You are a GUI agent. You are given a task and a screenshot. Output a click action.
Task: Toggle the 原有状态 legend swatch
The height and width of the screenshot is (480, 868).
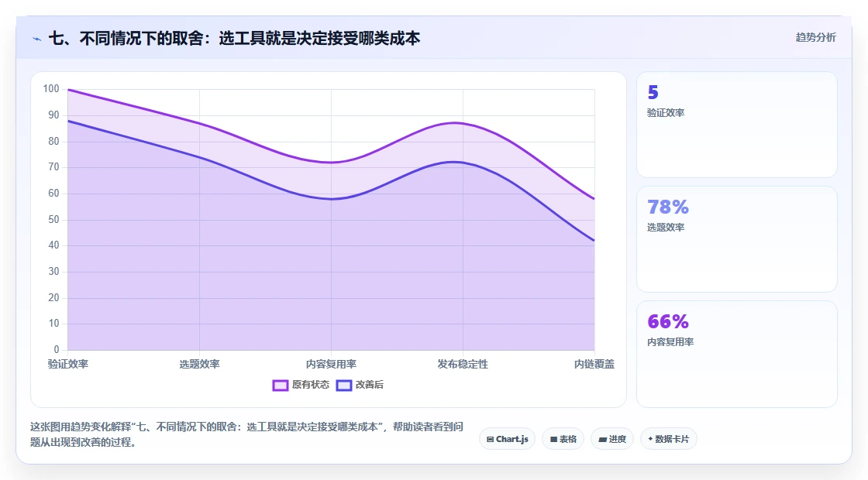280,385
